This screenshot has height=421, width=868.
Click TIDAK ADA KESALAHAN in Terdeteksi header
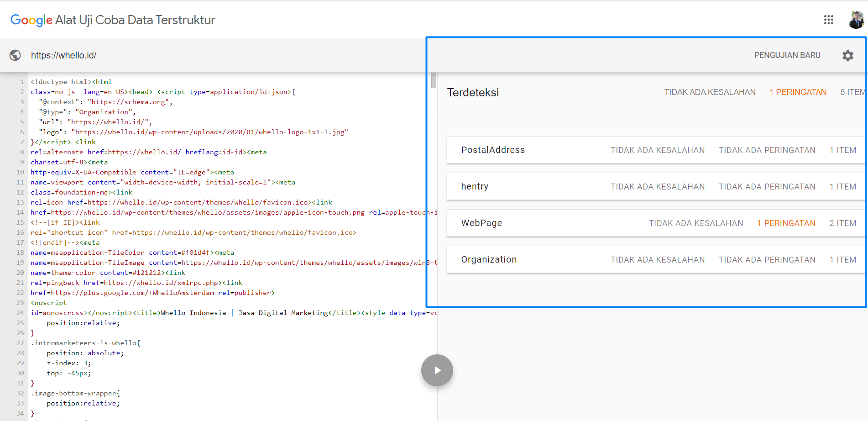[710, 92]
